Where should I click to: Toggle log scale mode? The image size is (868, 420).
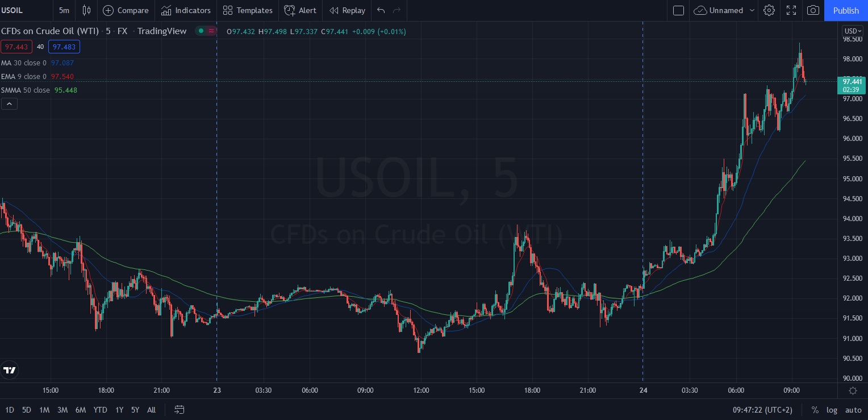(832, 410)
